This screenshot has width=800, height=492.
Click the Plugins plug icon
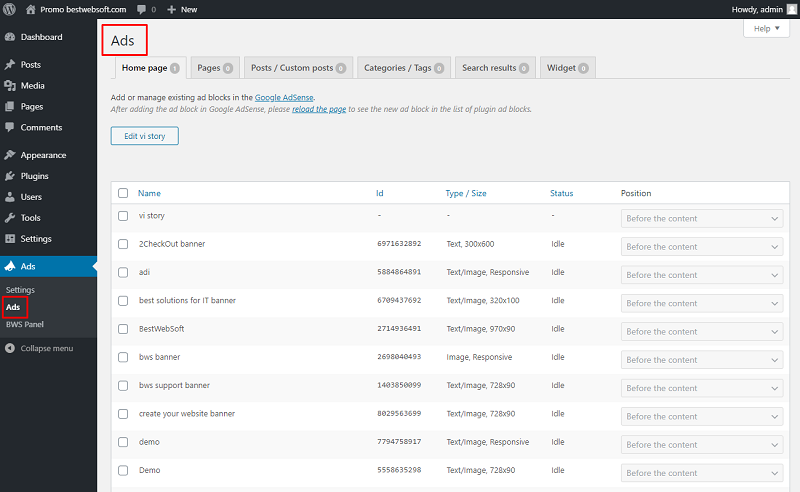10,176
